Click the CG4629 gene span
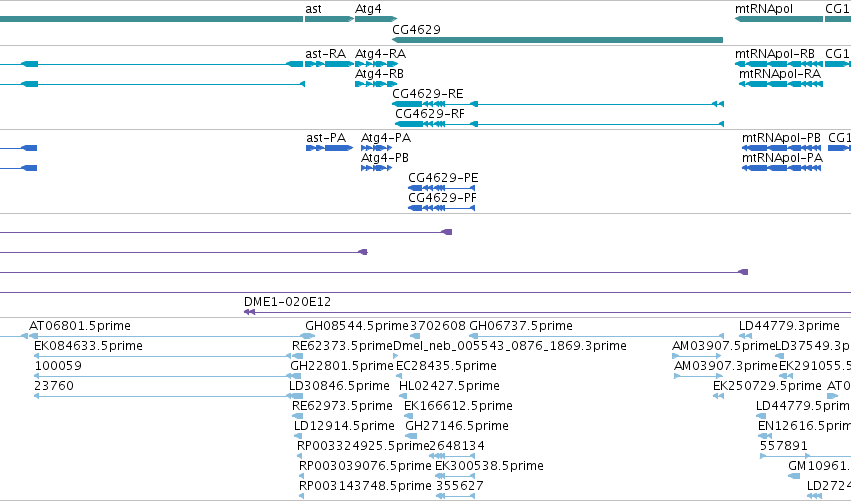This screenshot has width=851, height=501. (x=557, y=40)
